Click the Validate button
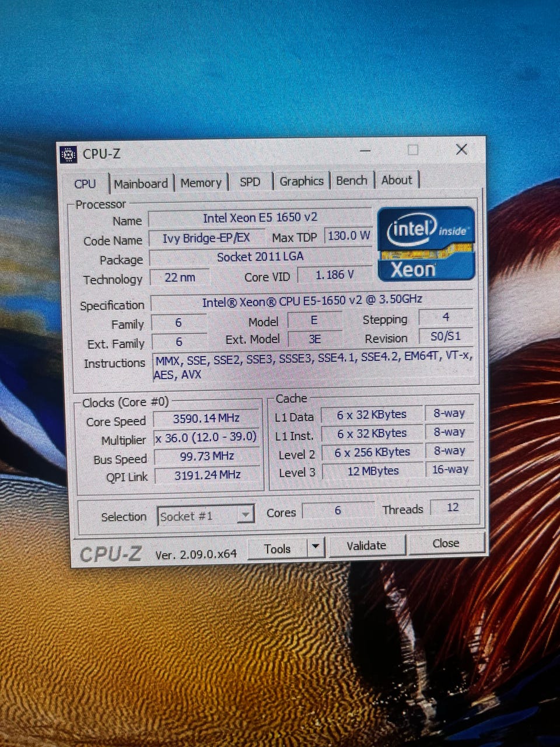560x747 pixels. point(366,546)
